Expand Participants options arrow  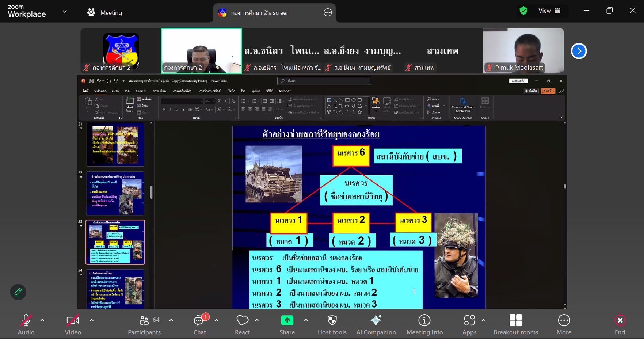pos(171,320)
